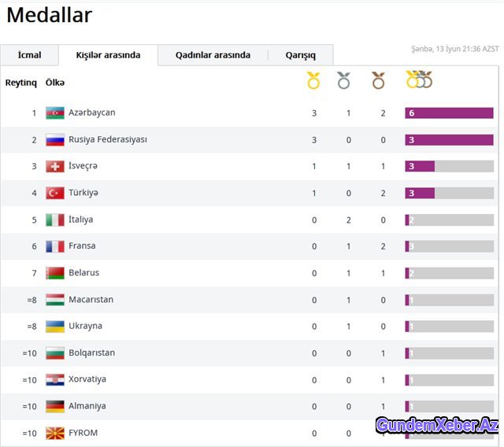Click the GundemXeber.Az watermark logo
The width and height of the screenshot is (504, 447).
click(437, 425)
